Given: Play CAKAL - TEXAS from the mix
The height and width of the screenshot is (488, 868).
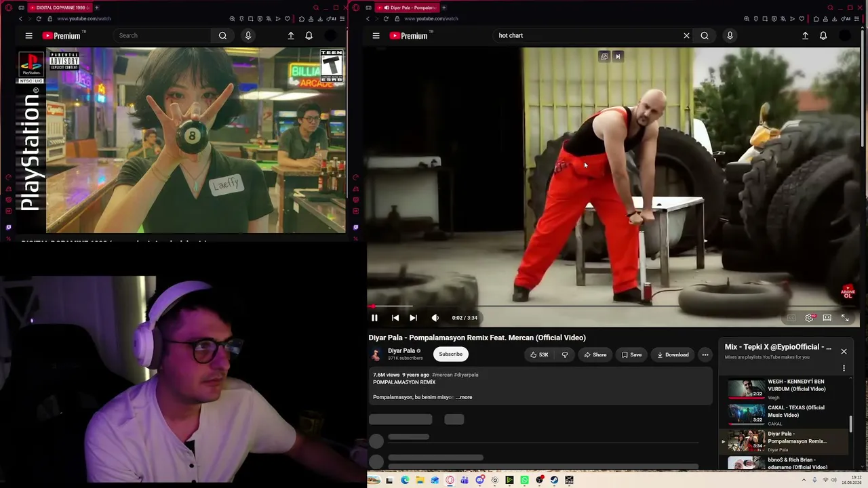Looking at the screenshot, I should (785, 415).
